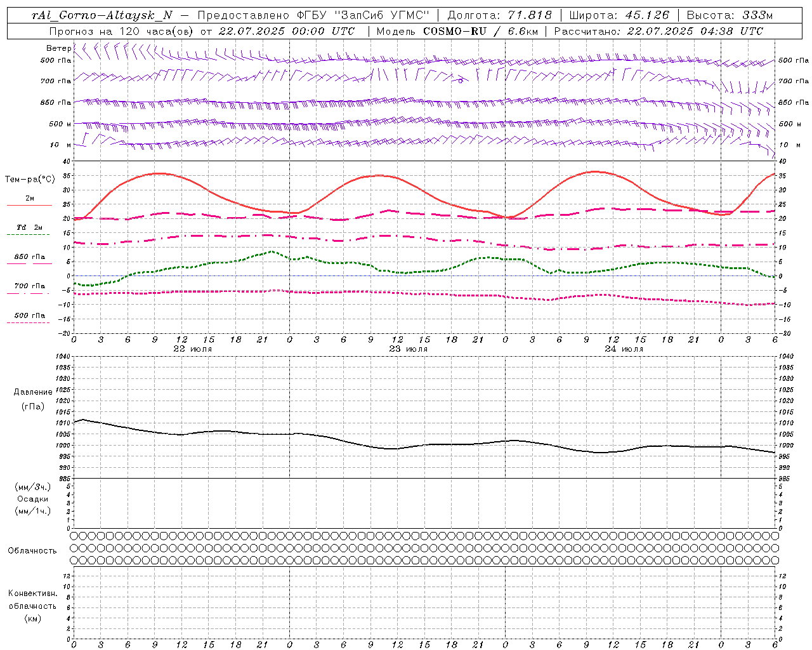Click the dashed line sample under Td 2м
The width and height of the screenshot is (812, 650).
coord(29,235)
